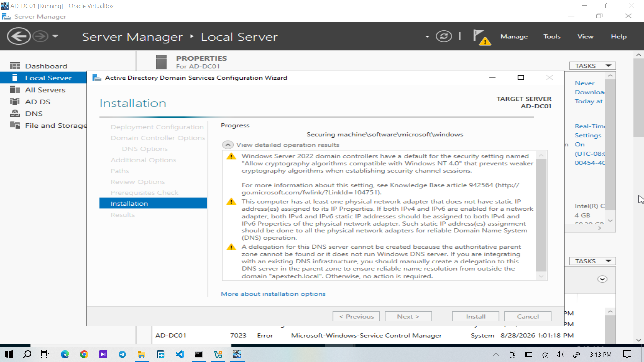Open taskbar Search
Image resolution: width=644 pixels, height=362 pixels.
27,354
